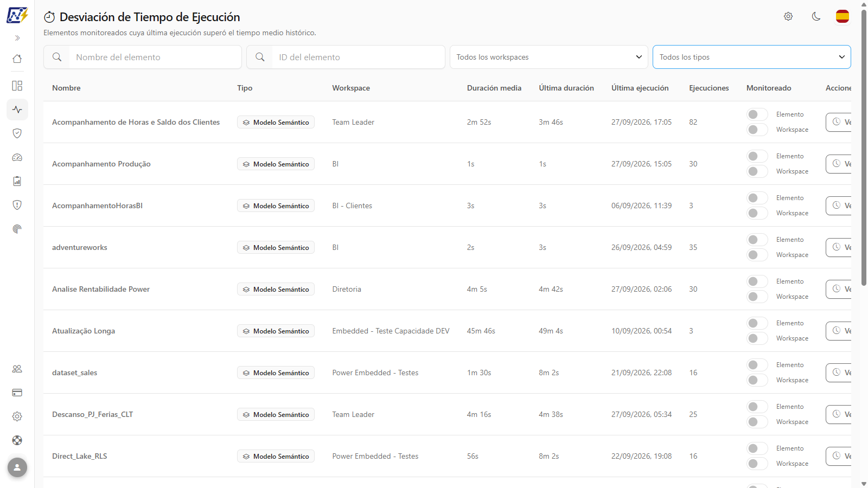The width and height of the screenshot is (868, 488).
Task: Click the page title stopwatch icon
Action: 49,17
